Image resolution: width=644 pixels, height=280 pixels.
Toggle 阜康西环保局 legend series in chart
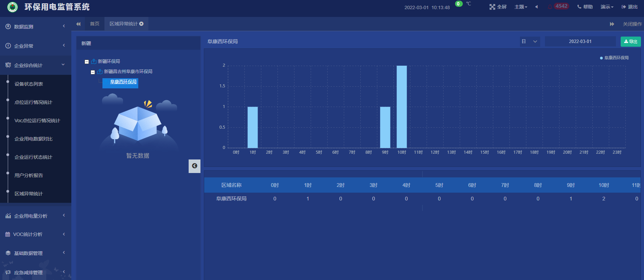coord(614,58)
